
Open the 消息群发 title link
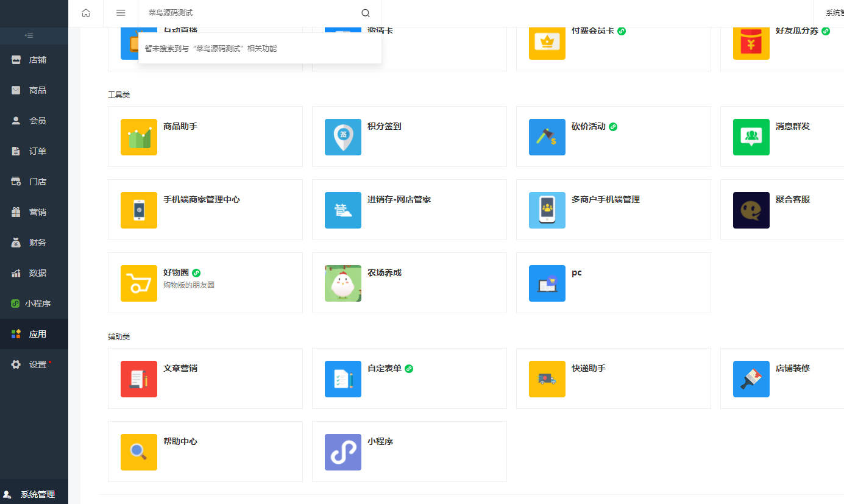(793, 126)
